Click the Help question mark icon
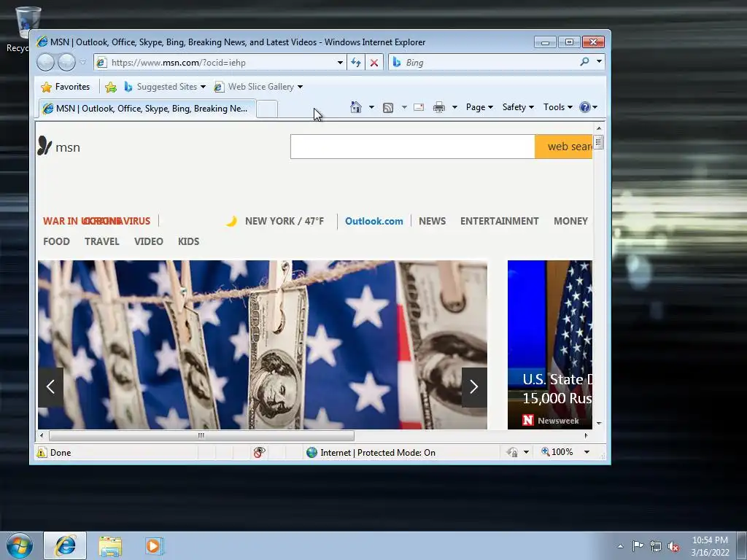Screen dimensions: 747x560 coord(585,107)
